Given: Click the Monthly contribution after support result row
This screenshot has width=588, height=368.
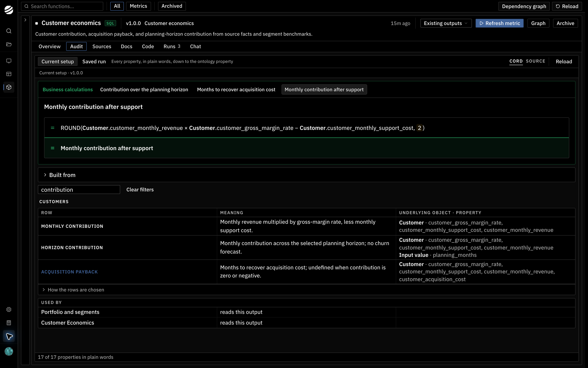Looking at the screenshot, I should [306, 148].
